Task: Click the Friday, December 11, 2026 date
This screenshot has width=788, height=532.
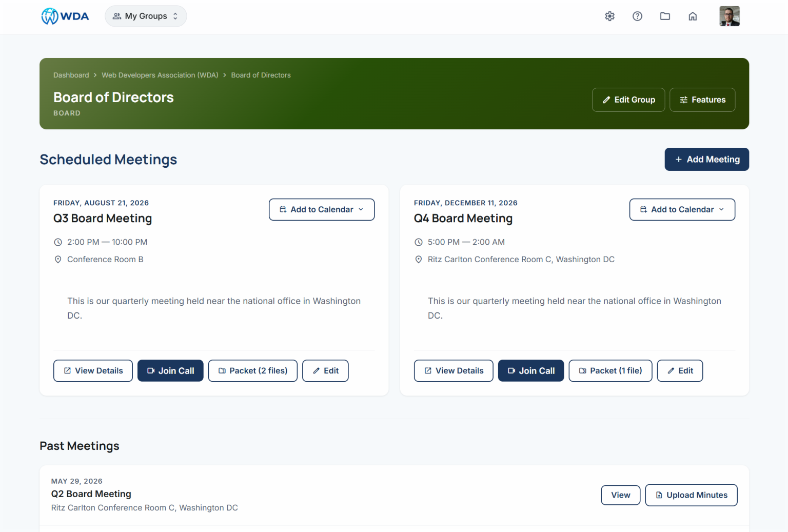Action: pyautogui.click(x=466, y=203)
